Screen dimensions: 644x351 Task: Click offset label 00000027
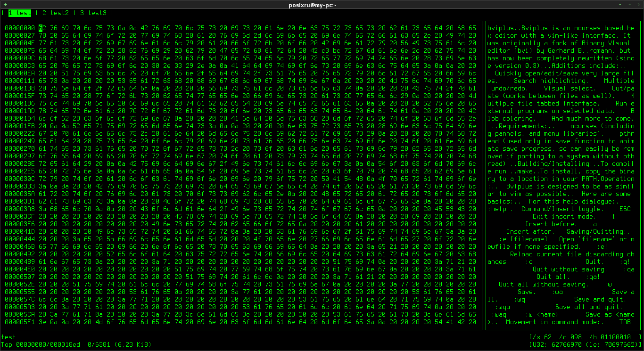tap(20, 35)
